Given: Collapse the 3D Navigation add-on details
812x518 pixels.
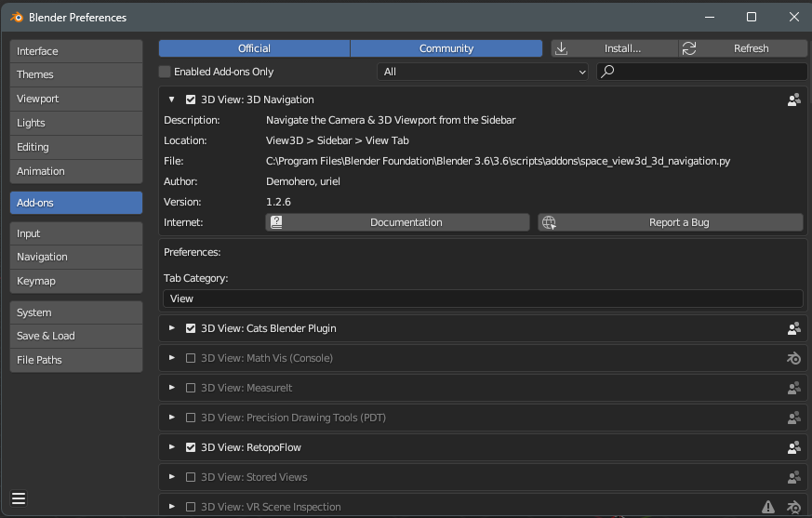Looking at the screenshot, I should click(172, 100).
